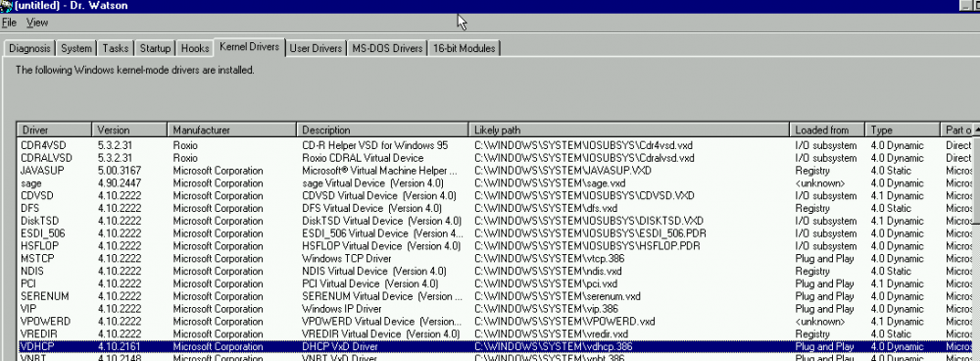The image size is (980, 361).
Task: Sort list by the Description column header
Action: (382, 130)
